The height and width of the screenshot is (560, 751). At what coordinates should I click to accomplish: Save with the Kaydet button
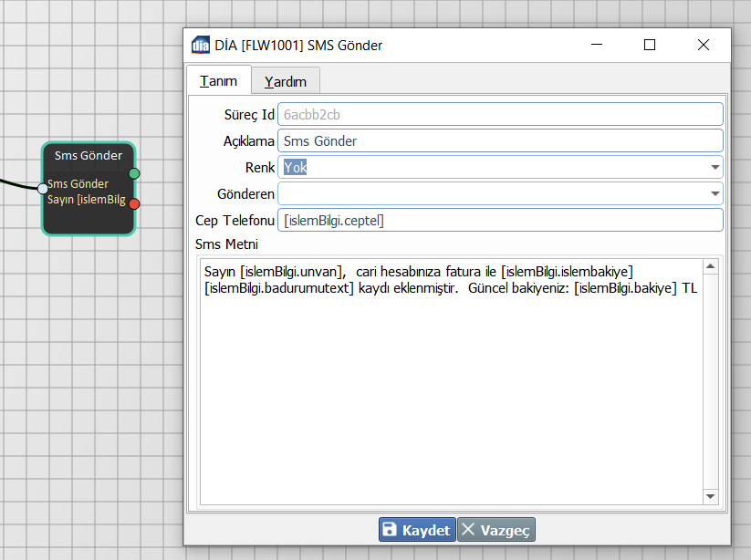[x=417, y=530]
